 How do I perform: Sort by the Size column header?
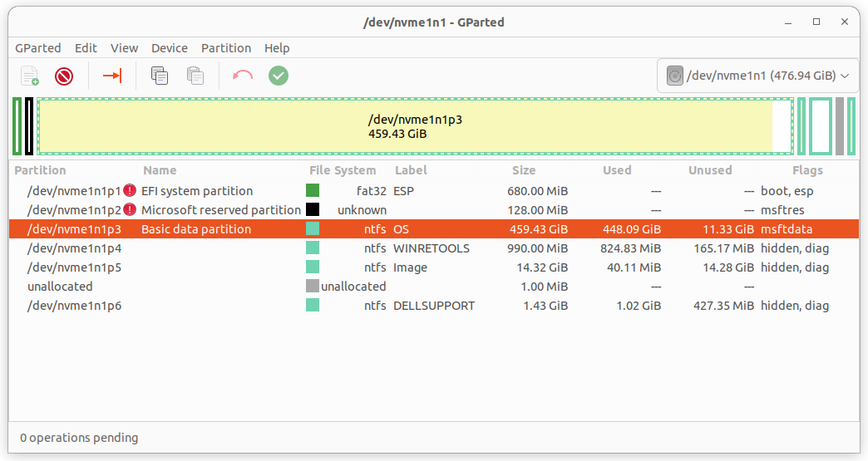(x=524, y=170)
